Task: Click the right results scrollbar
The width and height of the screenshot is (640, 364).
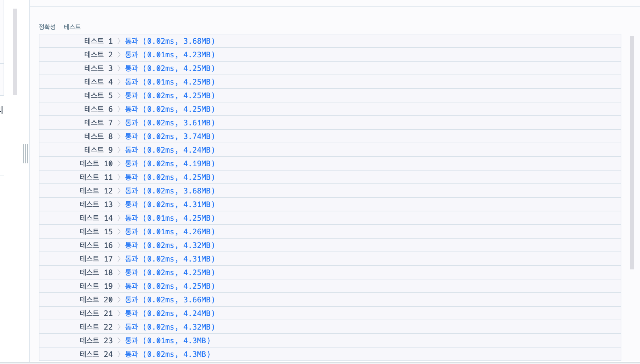Action: (632, 152)
